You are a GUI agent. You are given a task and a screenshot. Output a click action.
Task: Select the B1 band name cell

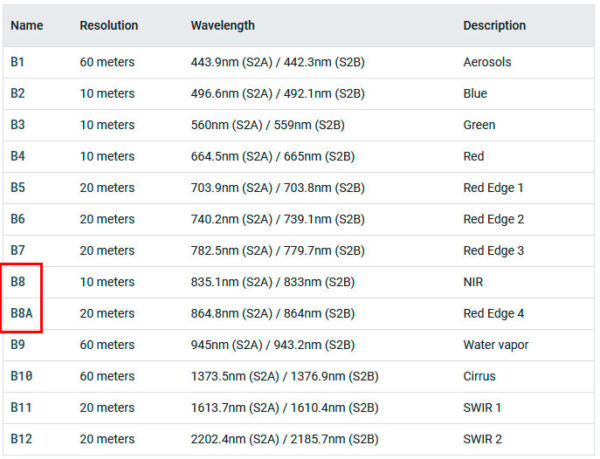[x=18, y=62]
